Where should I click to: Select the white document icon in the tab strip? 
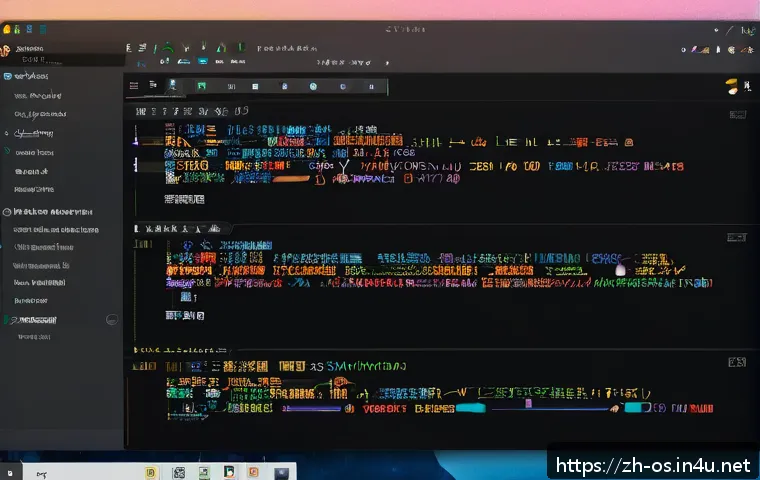coord(255,86)
